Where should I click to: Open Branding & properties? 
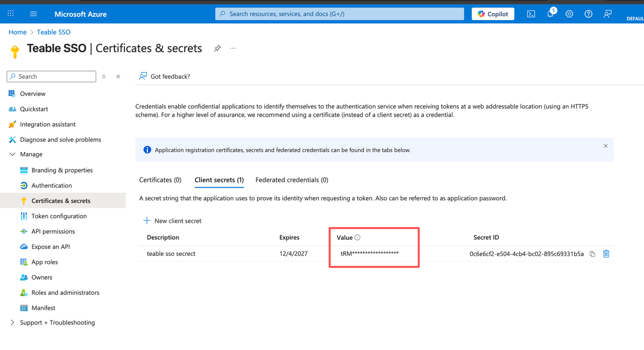pos(63,170)
